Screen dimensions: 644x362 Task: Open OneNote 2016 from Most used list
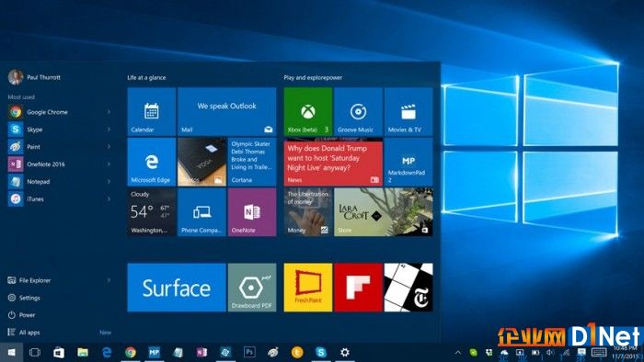pos(60,164)
